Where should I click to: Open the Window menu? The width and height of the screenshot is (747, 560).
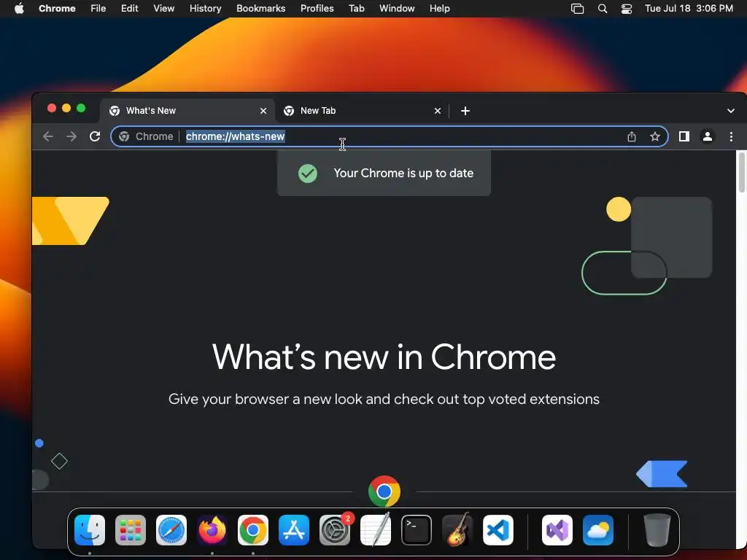click(397, 9)
